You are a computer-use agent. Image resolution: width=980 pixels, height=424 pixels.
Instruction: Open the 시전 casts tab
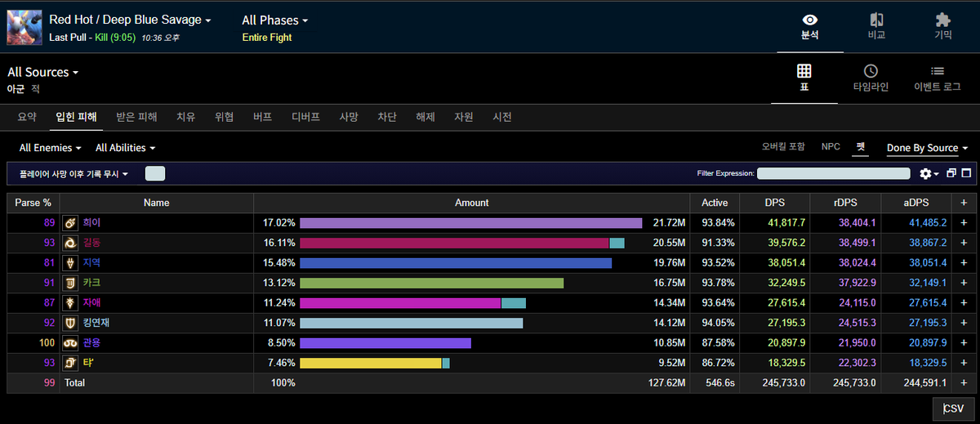tap(502, 117)
